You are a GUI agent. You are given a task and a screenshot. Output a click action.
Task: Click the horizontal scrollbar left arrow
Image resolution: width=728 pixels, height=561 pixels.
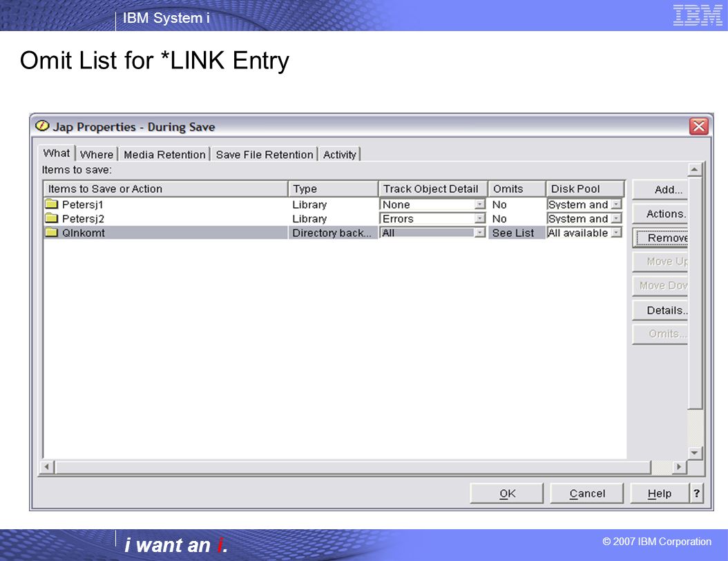click(46, 466)
